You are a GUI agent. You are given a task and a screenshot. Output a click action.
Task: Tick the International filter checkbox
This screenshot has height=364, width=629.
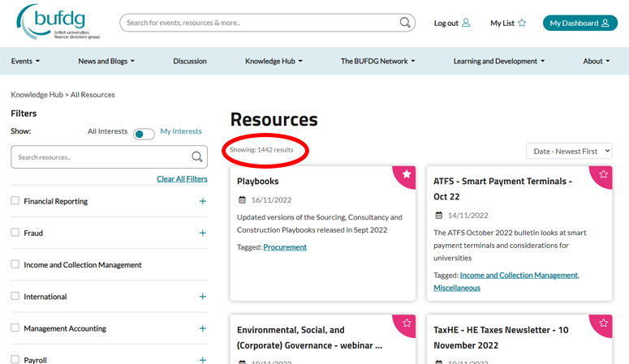tap(15, 297)
